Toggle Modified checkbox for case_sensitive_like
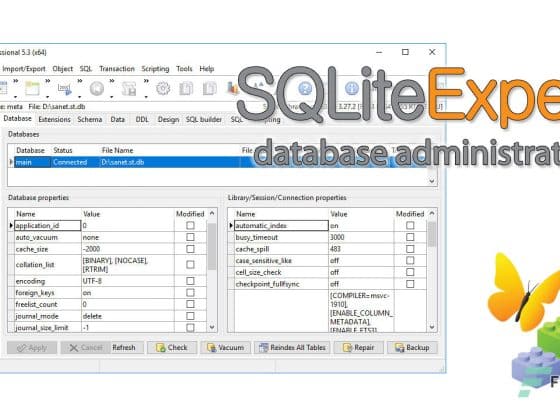 410,260
